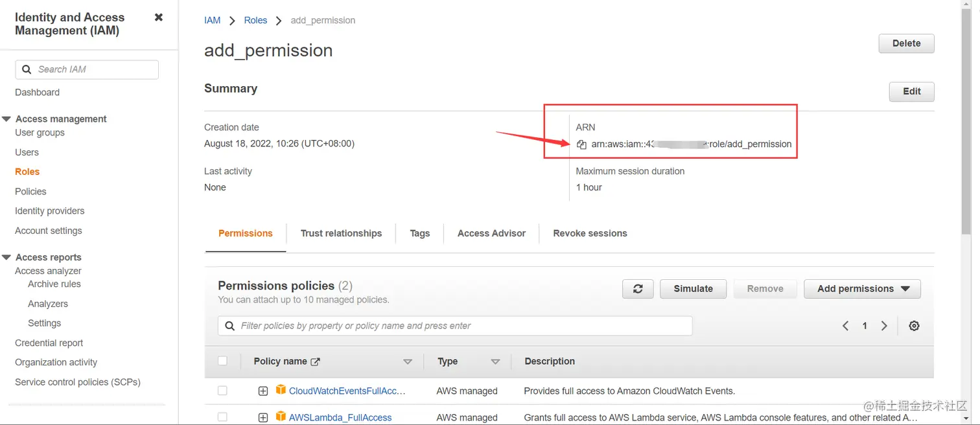Open the CloudWatchEventsFullAcc… policy link
The image size is (980, 425).
click(x=347, y=391)
